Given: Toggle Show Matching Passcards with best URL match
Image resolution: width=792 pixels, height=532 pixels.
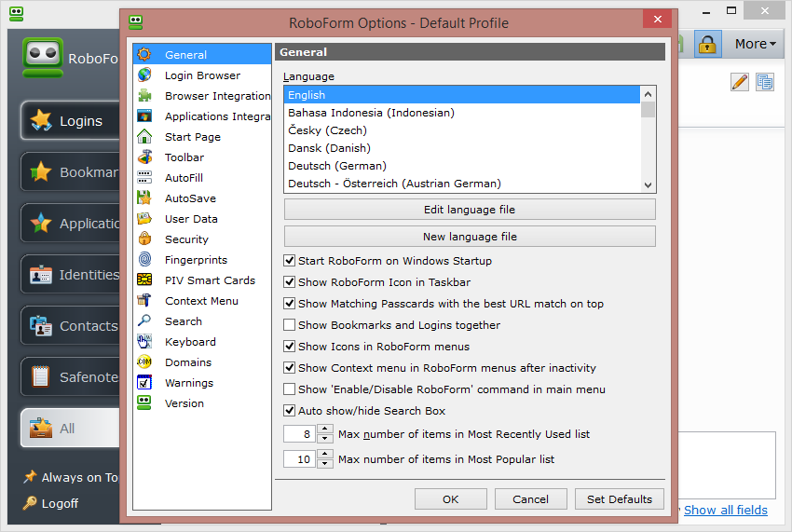Looking at the screenshot, I should (289, 304).
